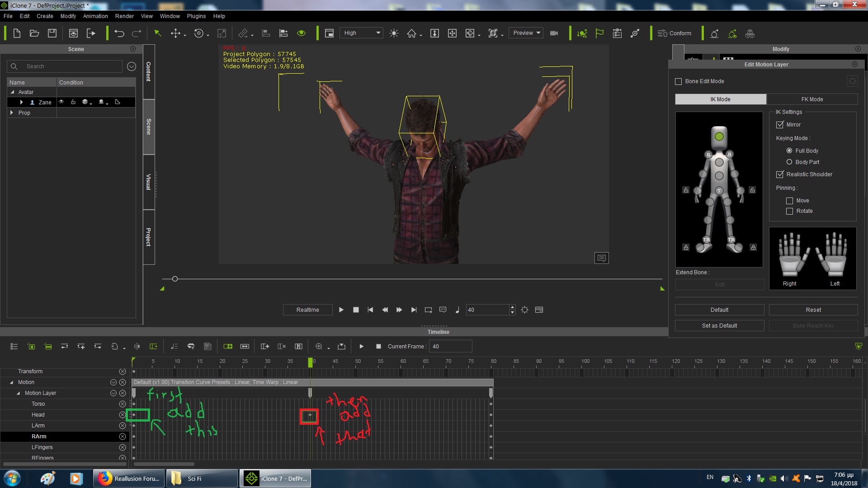Open the viewport message box icon

(601, 258)
